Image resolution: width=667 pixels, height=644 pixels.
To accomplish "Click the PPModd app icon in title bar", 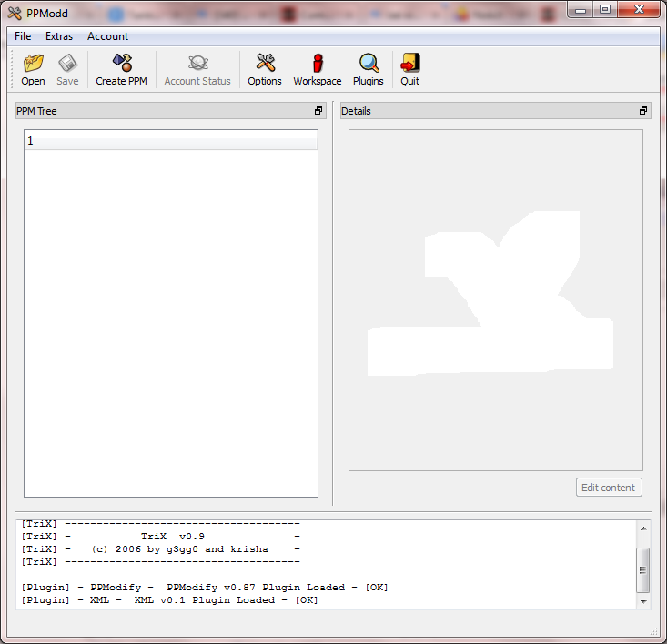I will click(15, 14).
